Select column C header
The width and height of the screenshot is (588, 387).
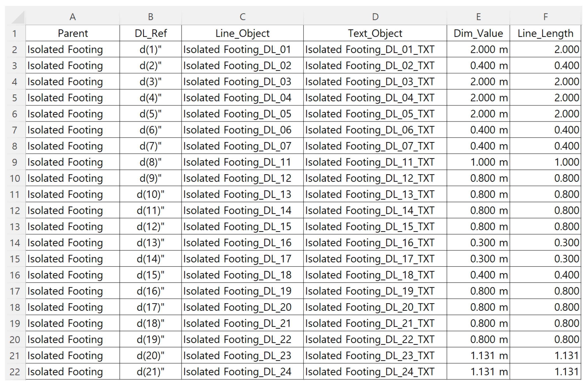(242, 17)
